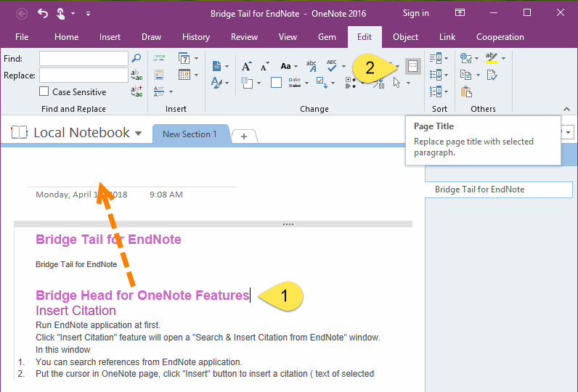Click the grow font size icon

click(246, 66)
